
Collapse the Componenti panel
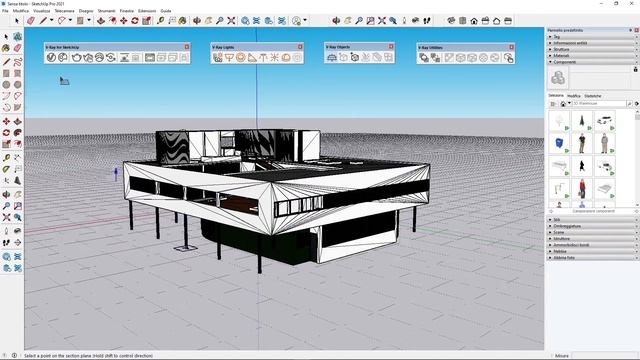point(592,62)
